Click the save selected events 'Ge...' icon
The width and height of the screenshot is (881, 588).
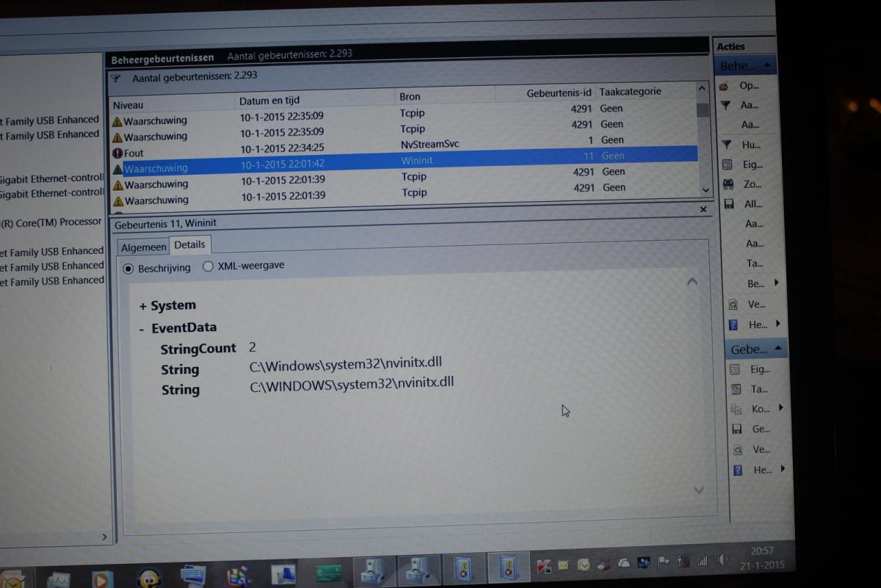tap(737, 429)
